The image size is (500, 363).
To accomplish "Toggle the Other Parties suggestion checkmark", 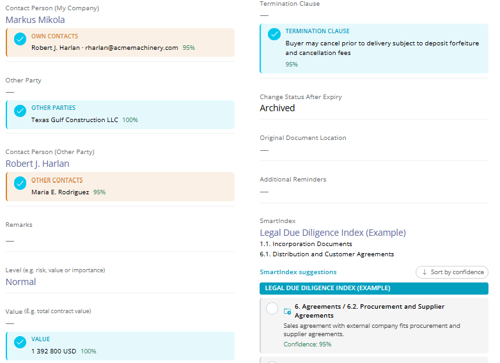I will pyautogui.click(x=20, y=111).
